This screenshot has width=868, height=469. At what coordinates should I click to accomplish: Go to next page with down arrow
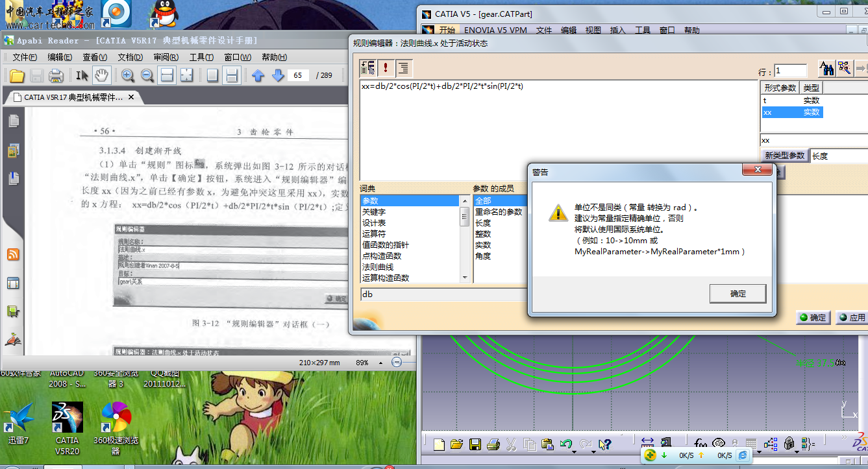click(278, 75)
